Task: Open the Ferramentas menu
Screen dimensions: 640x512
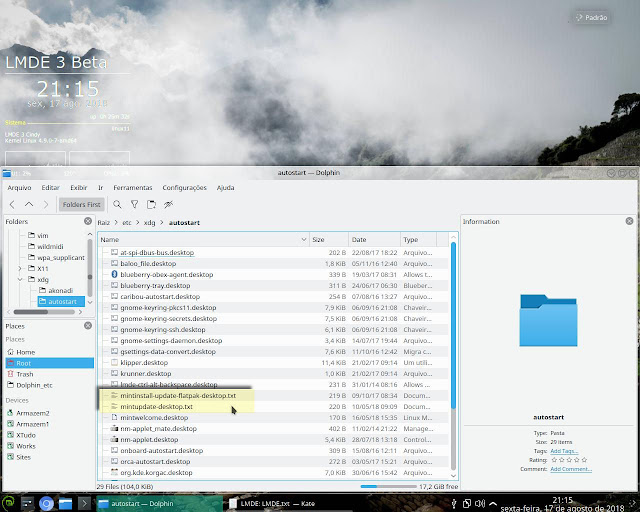Action: [x=133, y=188]
